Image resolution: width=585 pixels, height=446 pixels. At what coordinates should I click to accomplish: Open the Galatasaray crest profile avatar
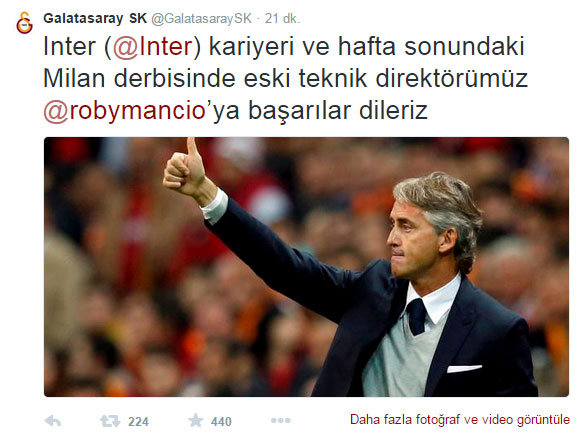(x=25, y=22)
